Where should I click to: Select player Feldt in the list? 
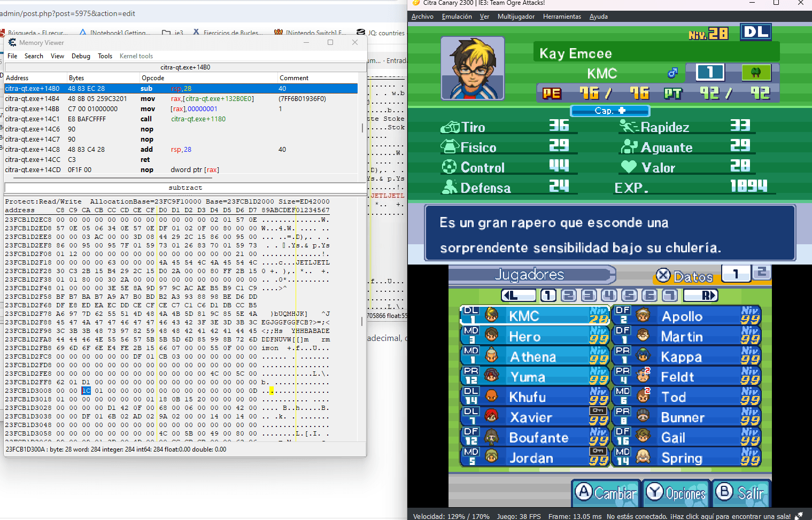(687, 376)
